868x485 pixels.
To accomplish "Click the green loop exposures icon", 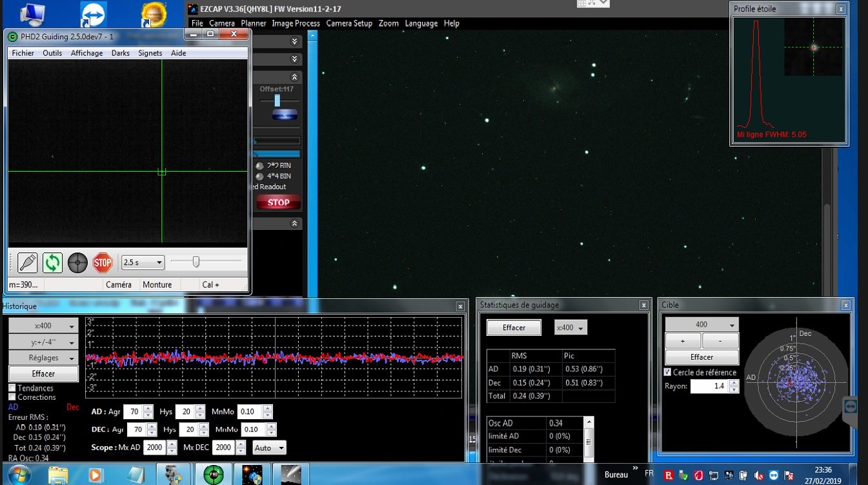I will click(x=52, y=263).
